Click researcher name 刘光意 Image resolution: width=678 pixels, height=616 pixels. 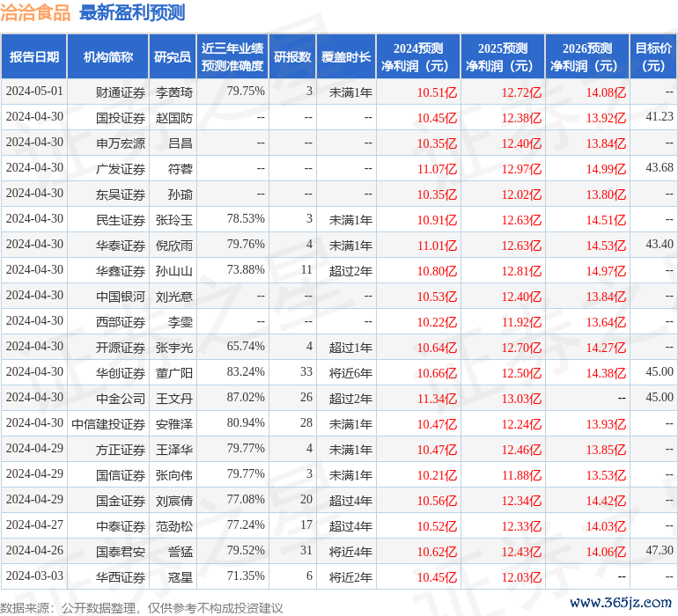pyautogui.click(x=173, y=296)
